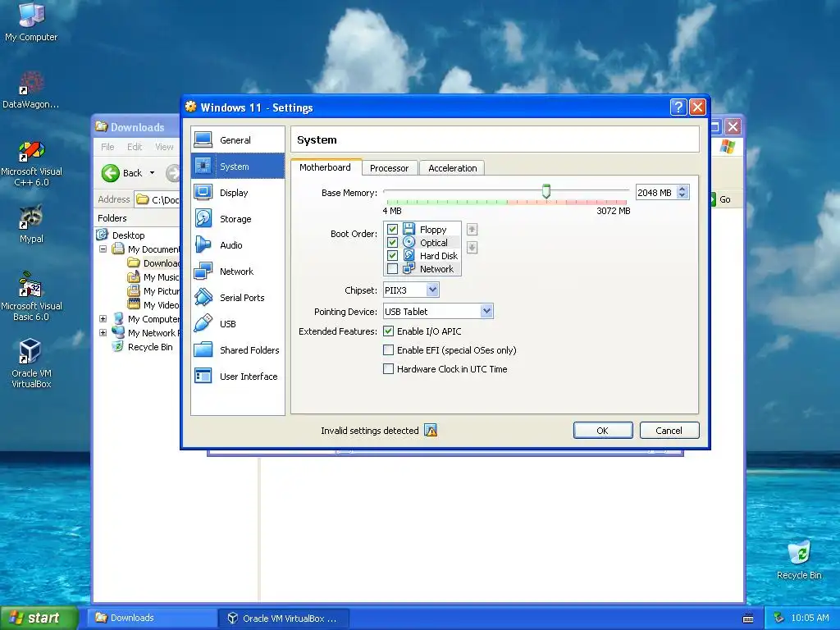Open Storage settings disk icon
Viewport: 840px width, 630px height.
203,218
